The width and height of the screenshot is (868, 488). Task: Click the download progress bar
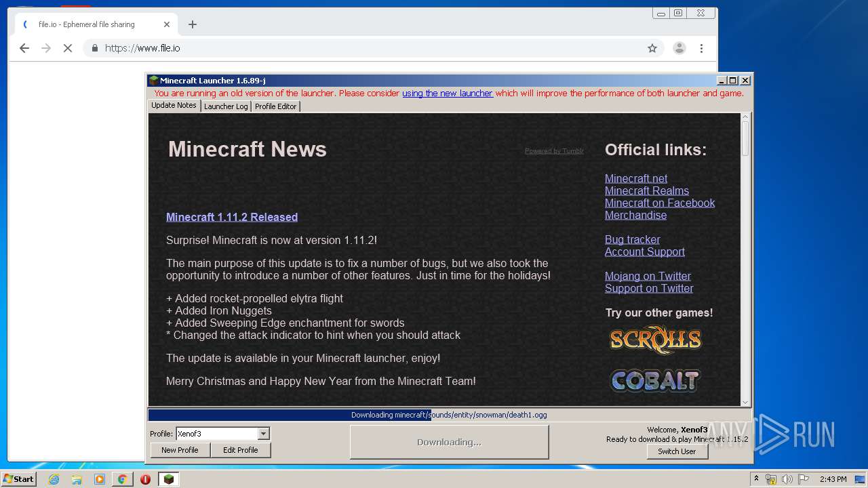449,415
